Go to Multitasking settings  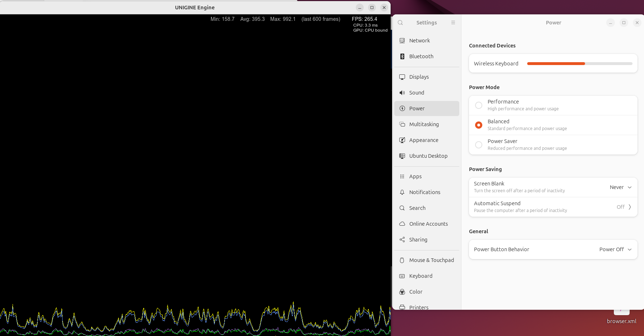(427, 124)
